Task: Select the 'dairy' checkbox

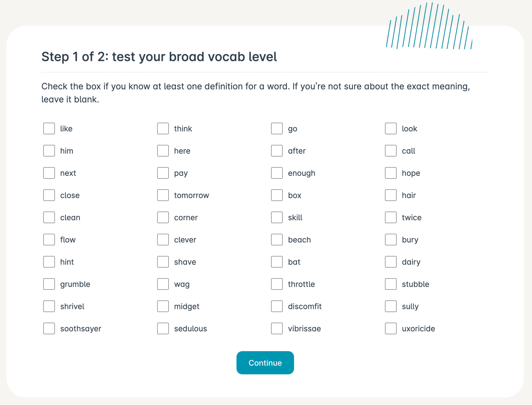Action: [390, 262]
